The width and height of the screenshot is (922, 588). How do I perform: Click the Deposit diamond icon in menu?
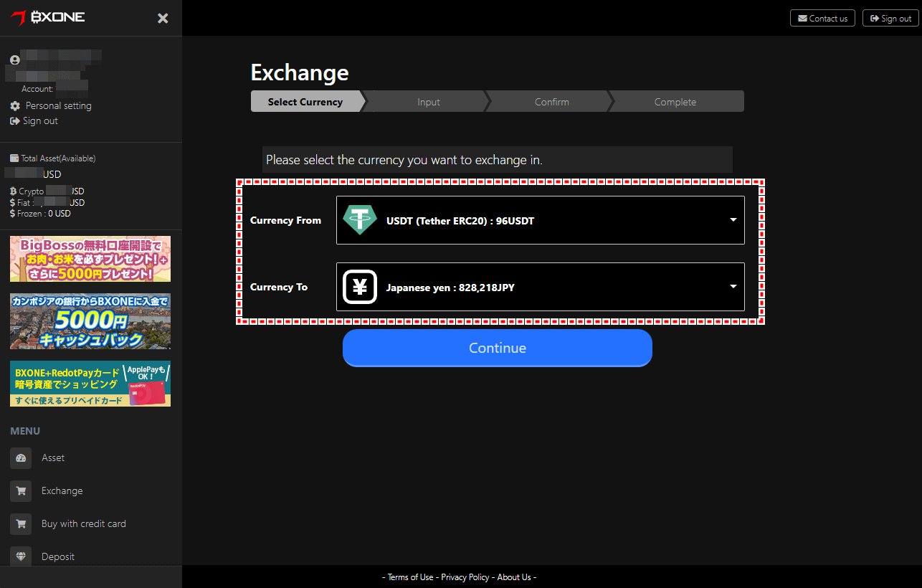[x=21, y=556]
